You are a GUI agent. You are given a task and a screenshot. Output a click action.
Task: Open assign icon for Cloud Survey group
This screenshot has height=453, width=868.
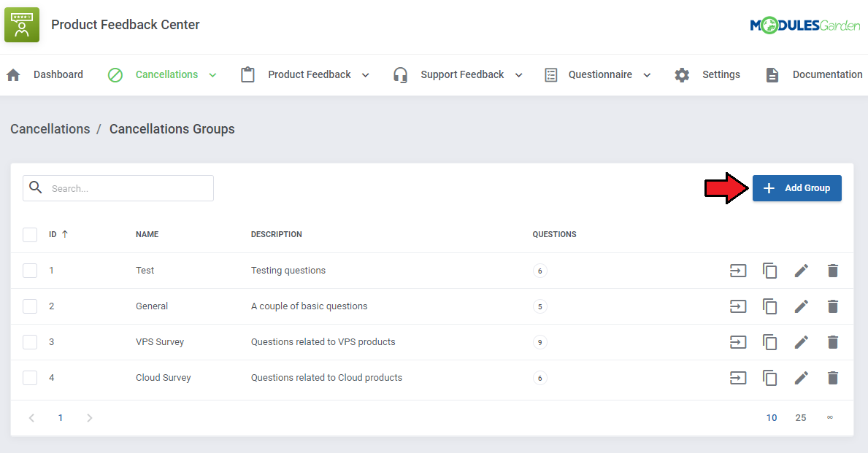738,378
